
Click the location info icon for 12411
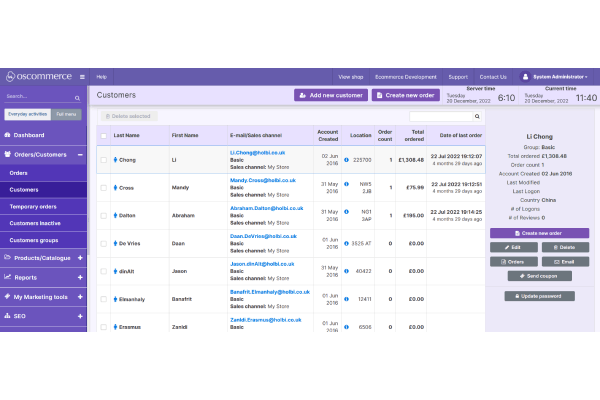tap(346, 299)
